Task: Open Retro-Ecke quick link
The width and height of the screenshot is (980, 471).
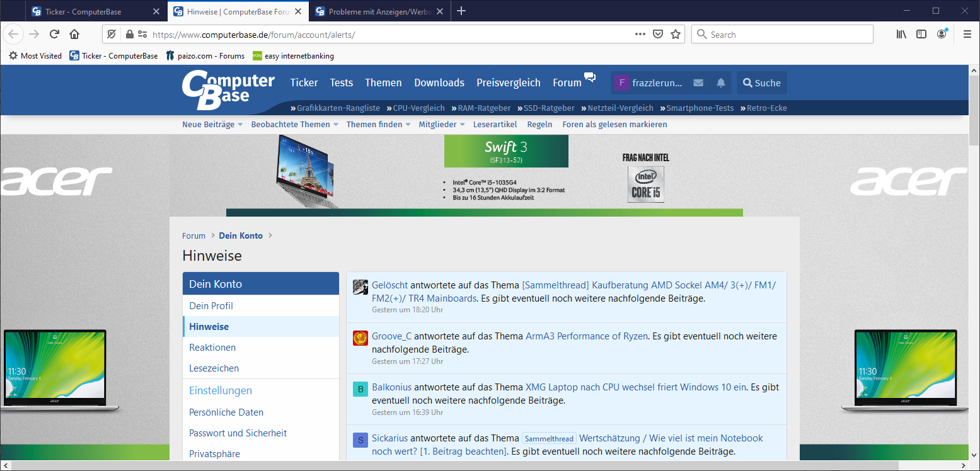Action: [x=764, y=108]
